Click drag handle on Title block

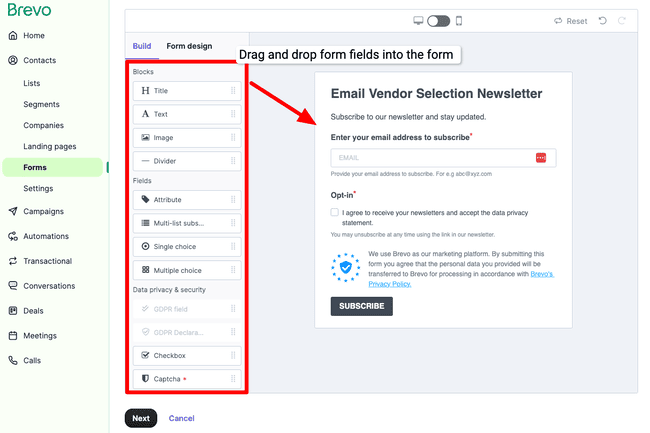tap(233, 90)
